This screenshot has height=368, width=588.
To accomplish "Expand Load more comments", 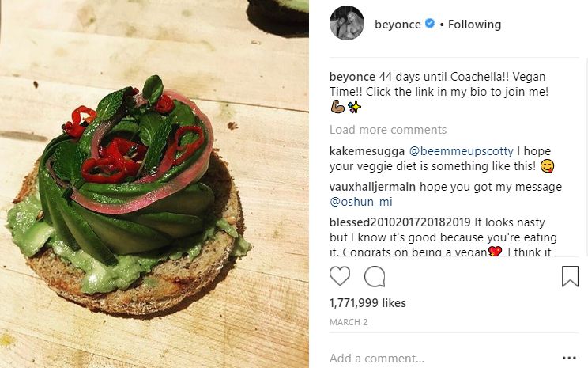I will coord(388,130).
